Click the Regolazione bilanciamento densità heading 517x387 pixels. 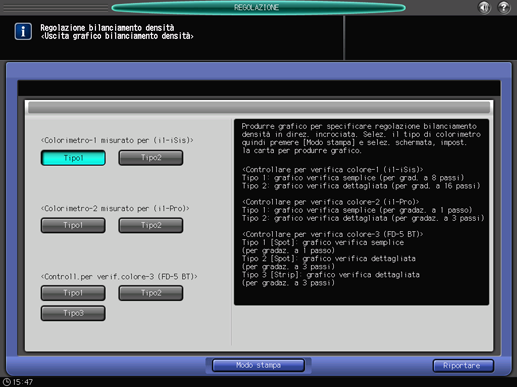[x=107, y=28]
